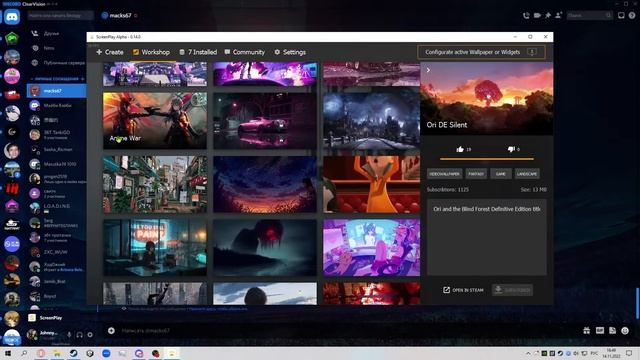The height and width of the screenshot is (360, 640).
Task: Open the 7 Installed tab
Action: point(198,52)
